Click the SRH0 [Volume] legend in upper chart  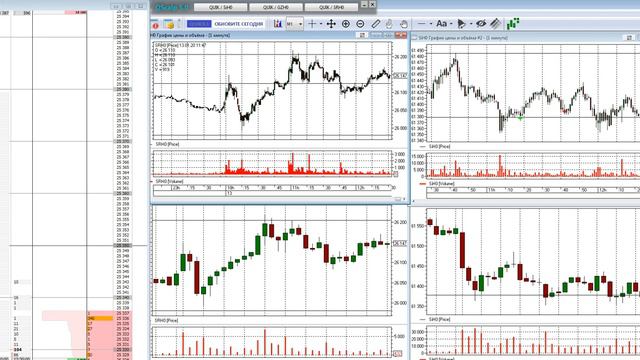pyautogui.click(x=169, y=181)
